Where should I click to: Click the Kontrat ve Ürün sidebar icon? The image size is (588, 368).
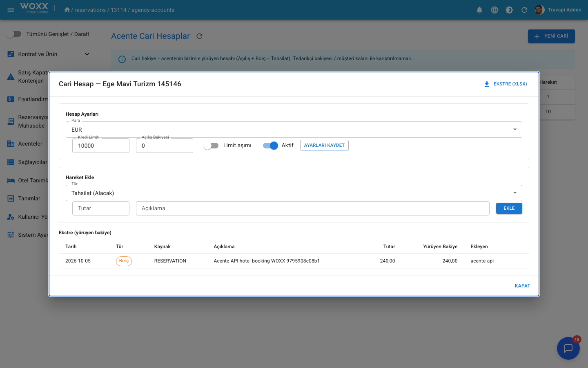pyautogui.click(x=11, y=54)
